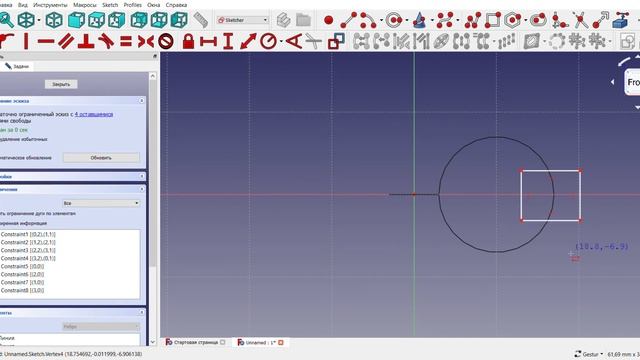Switch to the Стартовая страница tab
This screenshot has height=360, width=640.
pos(195,342)
